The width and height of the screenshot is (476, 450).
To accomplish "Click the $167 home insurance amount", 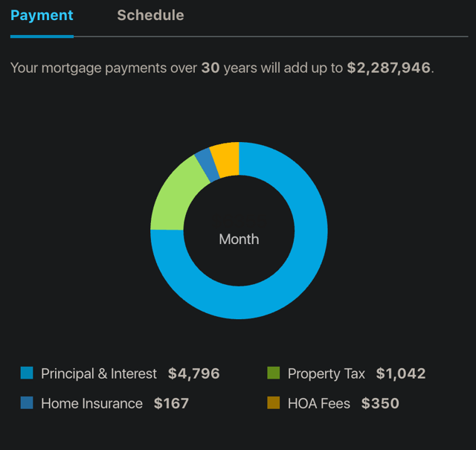I will coord(171,403).
